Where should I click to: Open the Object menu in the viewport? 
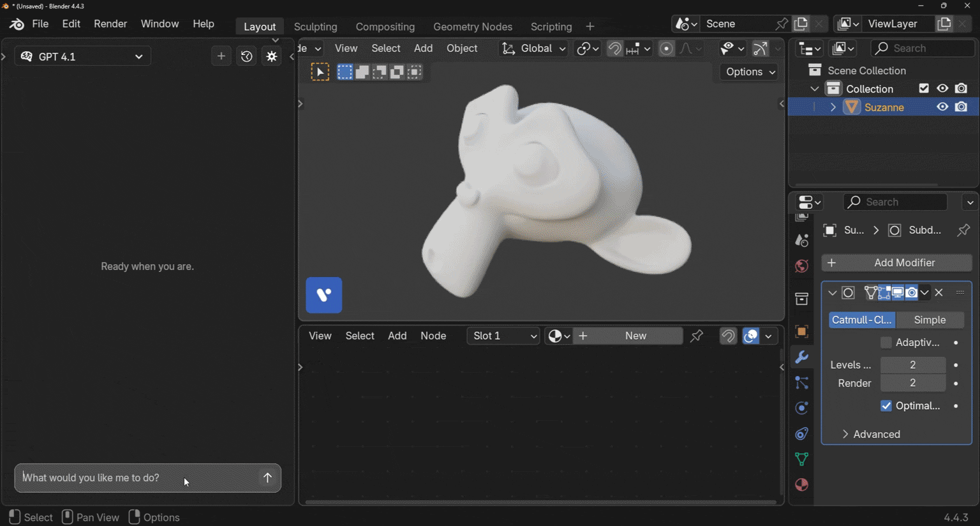tap(462, 49)
